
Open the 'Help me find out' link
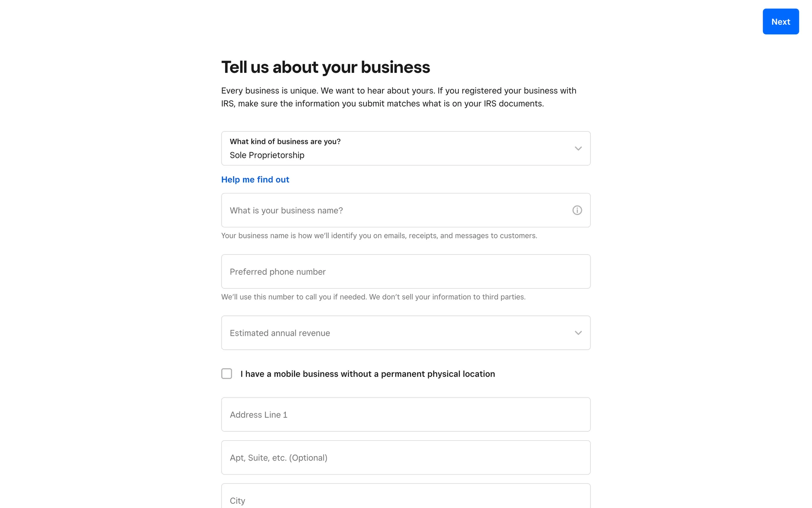(255, 179)
